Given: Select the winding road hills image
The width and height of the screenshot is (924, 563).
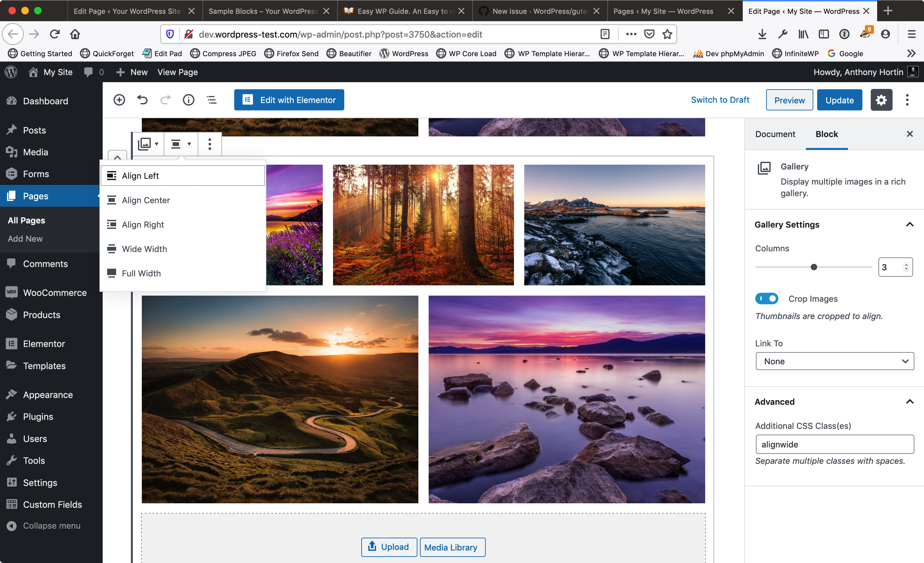Looking at the screenshot, I should click(x=280, y=399).
